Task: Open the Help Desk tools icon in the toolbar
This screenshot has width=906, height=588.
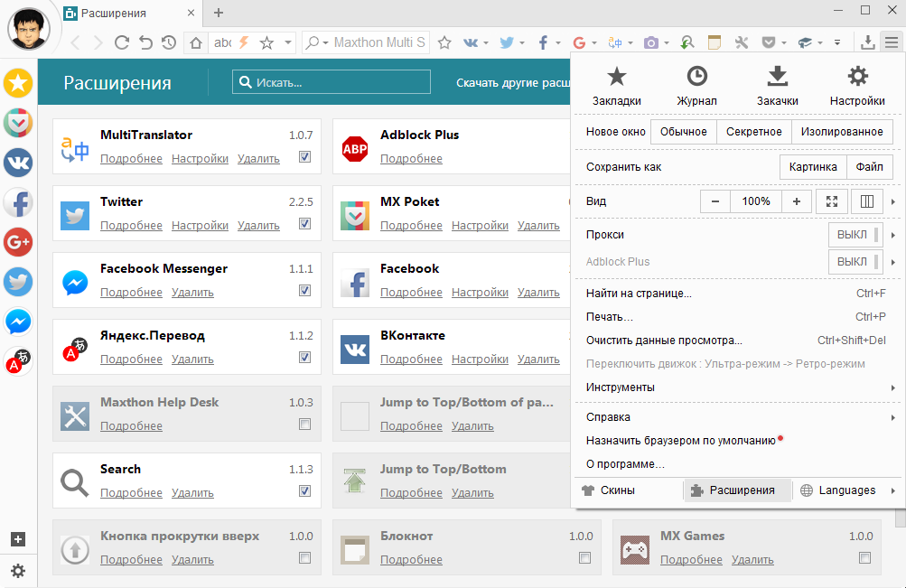Action: coord(742,42)
